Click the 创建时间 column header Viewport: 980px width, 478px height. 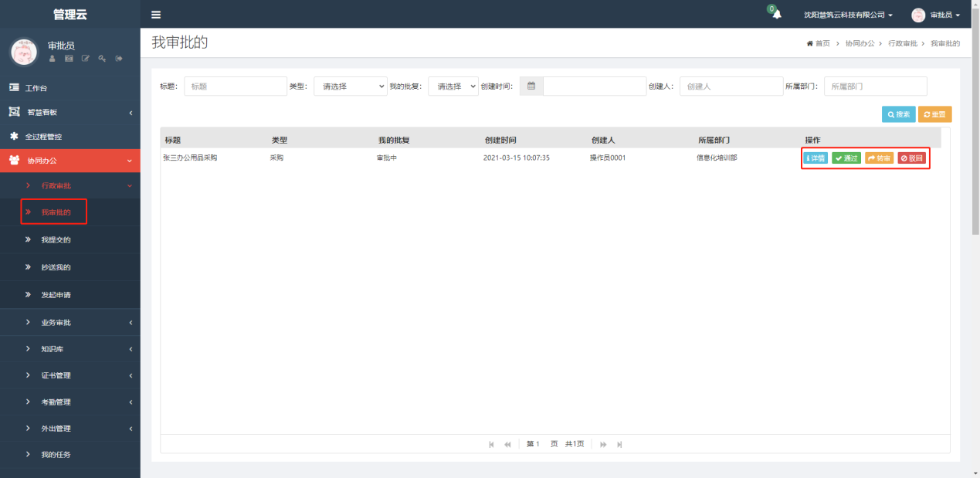coord(500,140)
